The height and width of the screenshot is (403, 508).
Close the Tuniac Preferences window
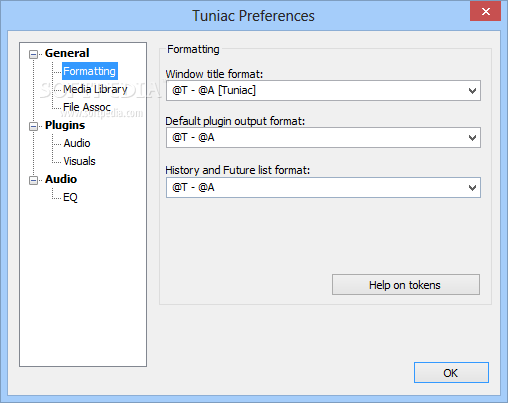click(485, 11)
